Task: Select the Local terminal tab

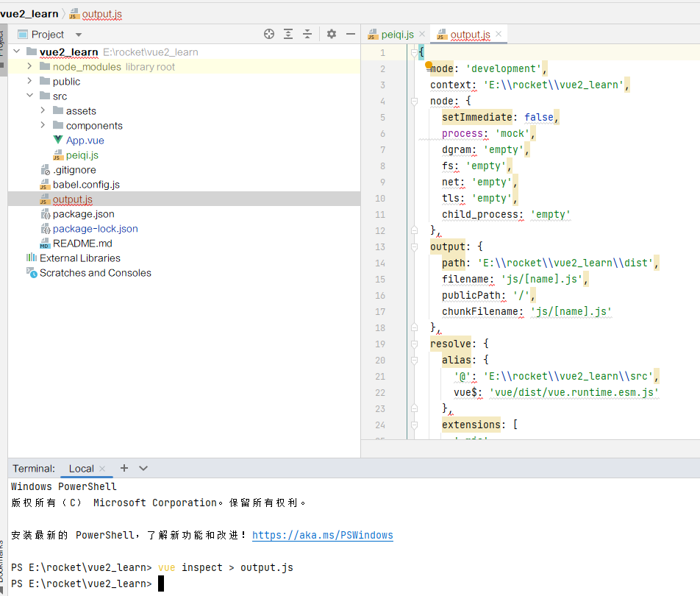Action: (x=81, y=468)
